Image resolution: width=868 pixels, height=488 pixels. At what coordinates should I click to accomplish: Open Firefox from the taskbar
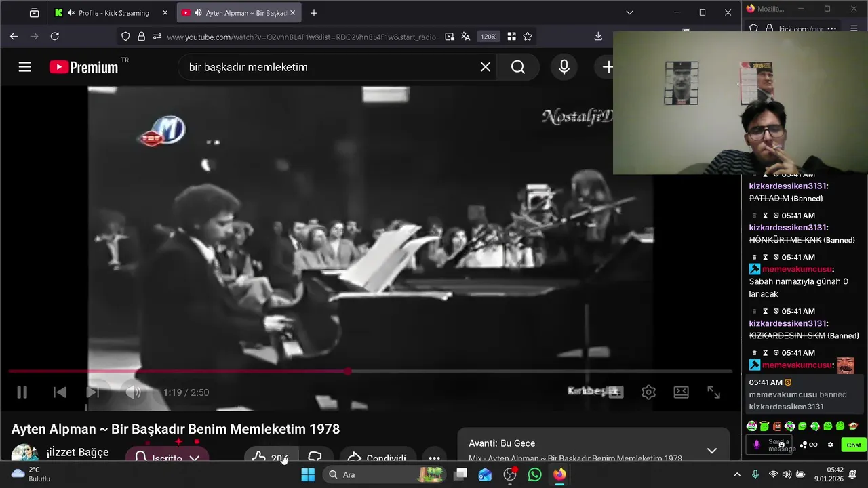click(x=559, y=474)
